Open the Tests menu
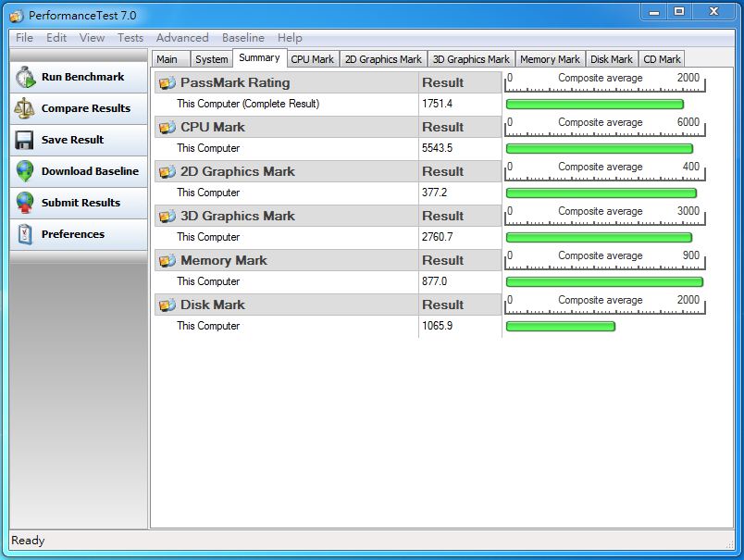Viewport: 744px width, 560px height. (130, 38)
